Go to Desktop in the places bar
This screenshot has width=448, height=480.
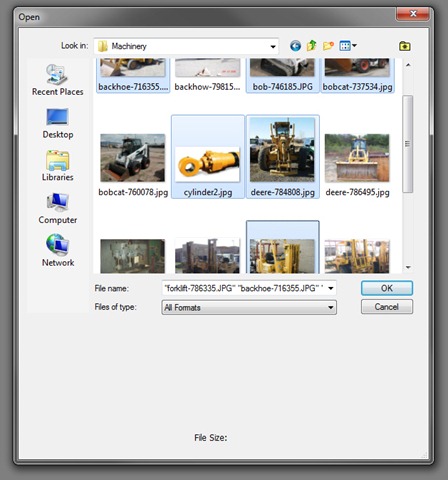point(58,124)
